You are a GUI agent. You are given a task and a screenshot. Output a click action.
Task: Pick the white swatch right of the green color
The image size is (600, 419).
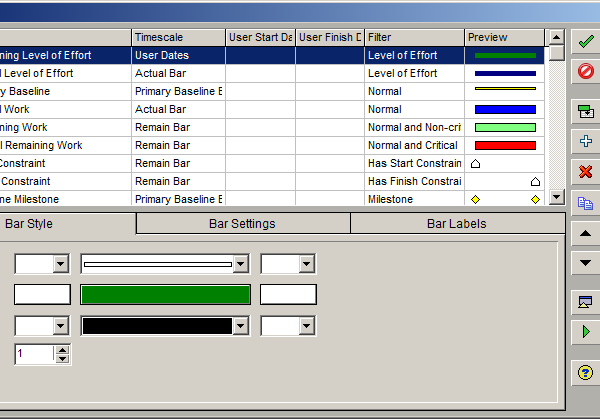click(288, 295)
